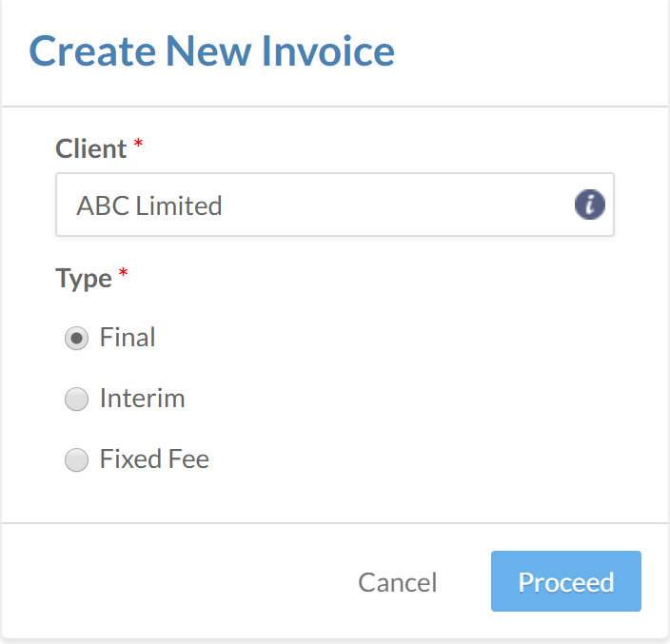Select the Final radio button
Viewport: 670px width, 644px height.
pyautogui.click(x=76, y=338)
